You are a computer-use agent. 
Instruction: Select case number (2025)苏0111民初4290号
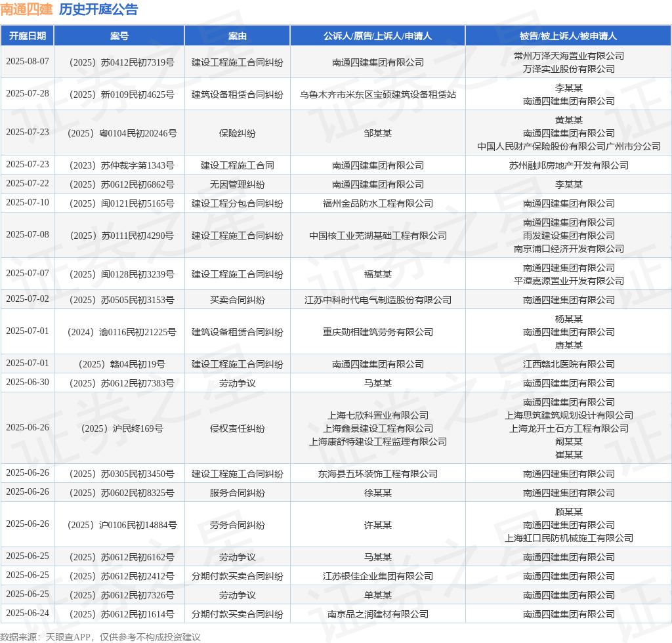click(121, 236)
